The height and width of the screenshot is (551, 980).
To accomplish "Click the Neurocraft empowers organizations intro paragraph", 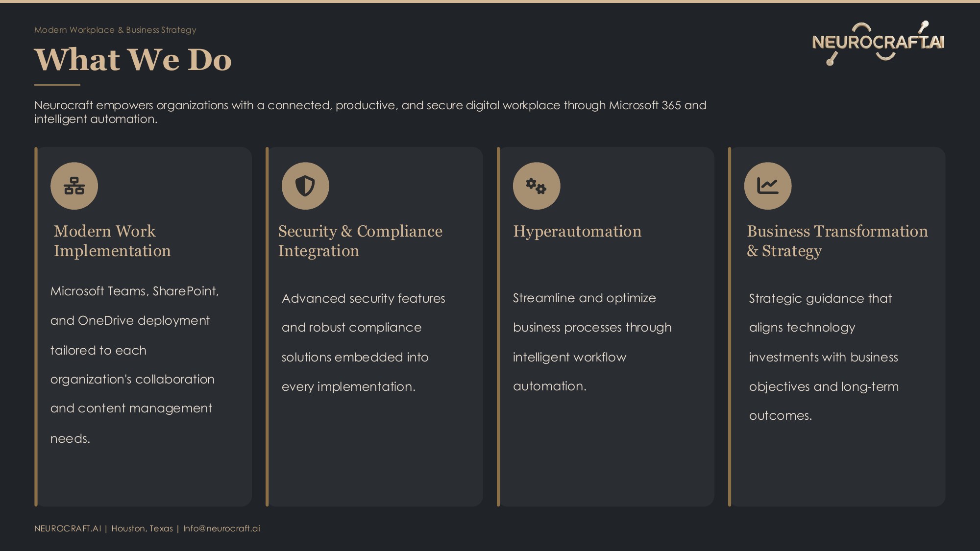I will 370,112.
